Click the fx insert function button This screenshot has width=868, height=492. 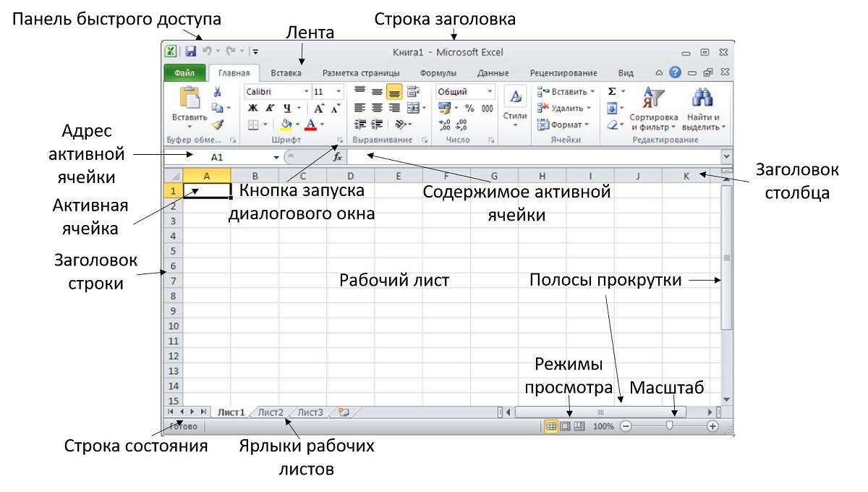(x=337, y=156)
